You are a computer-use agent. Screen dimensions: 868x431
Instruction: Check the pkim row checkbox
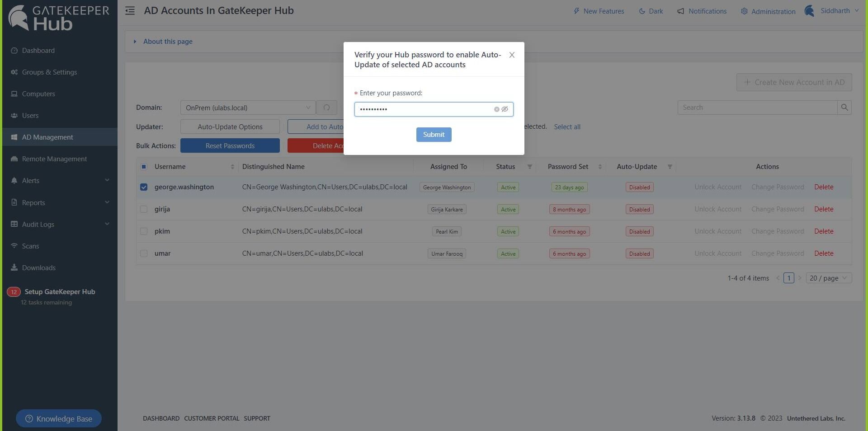[144, 231]
